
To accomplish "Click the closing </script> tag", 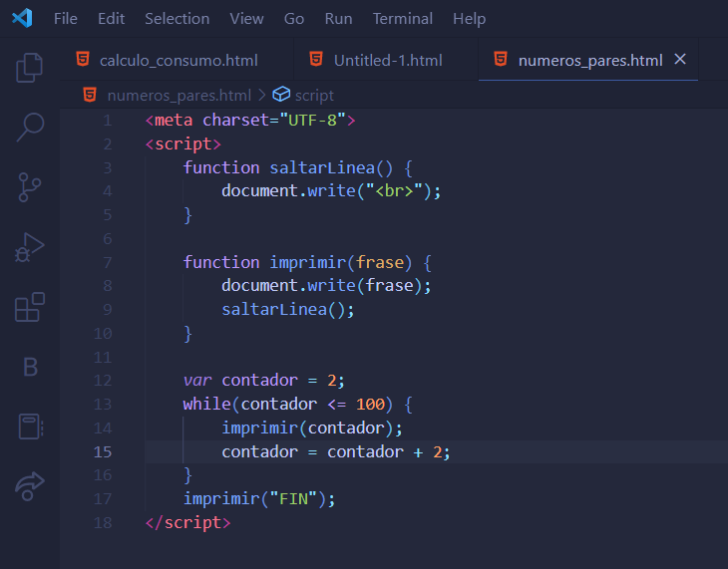I will pos(187,523).
